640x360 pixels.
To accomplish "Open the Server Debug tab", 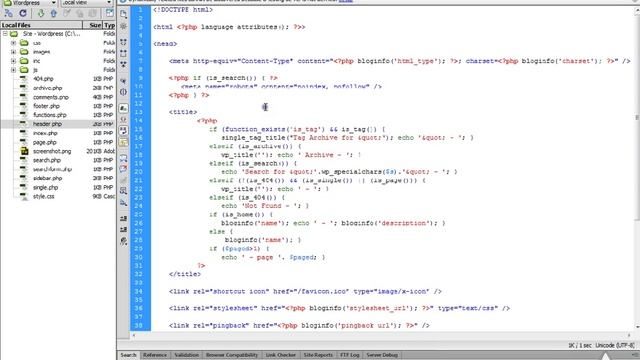I will [382, 355].
